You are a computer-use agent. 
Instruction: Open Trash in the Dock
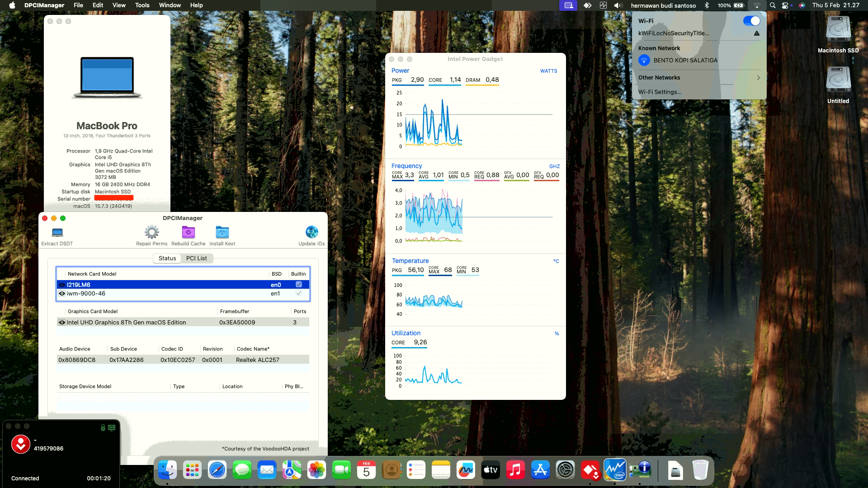point(700,470)
